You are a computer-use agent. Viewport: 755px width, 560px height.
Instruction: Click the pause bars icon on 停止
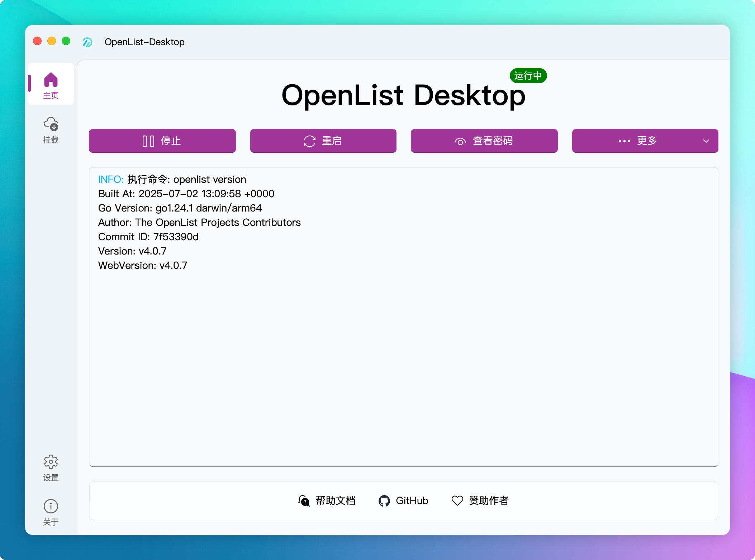coord(148,141)
